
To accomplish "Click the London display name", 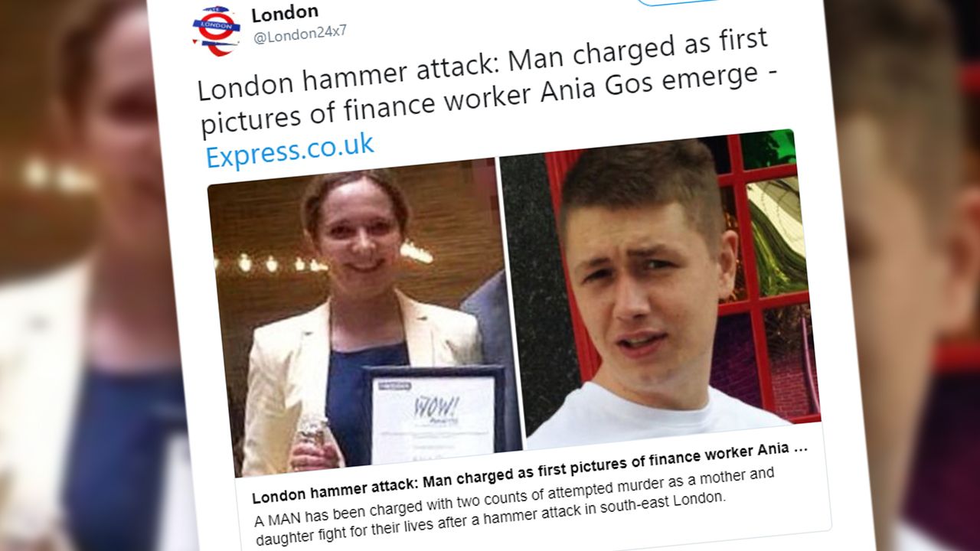I will [x=285, y=13].
